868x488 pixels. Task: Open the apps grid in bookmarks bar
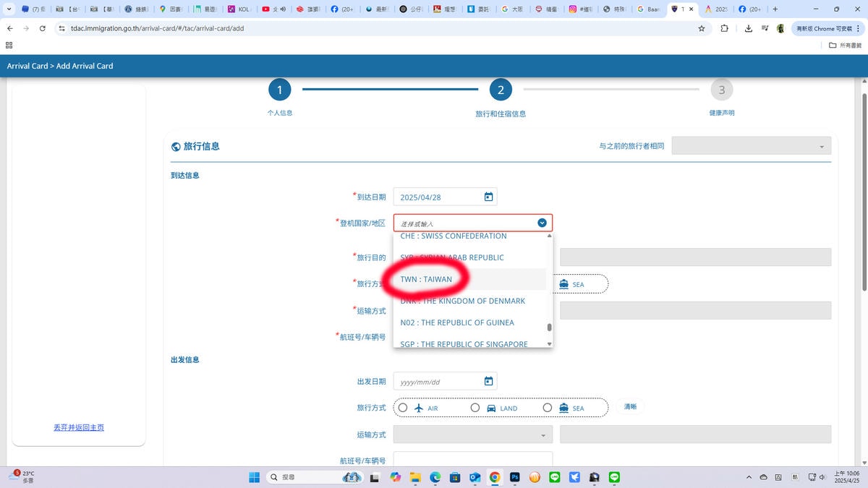(9, 45)
